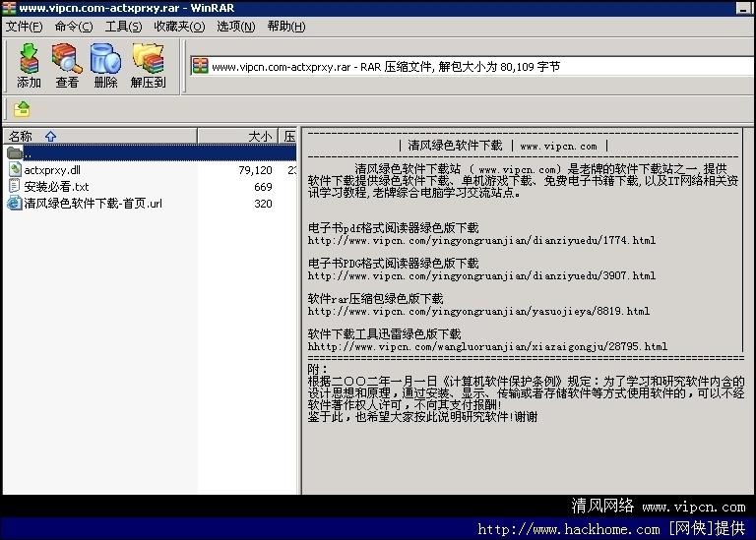Click the 压 column header
This screenshot has height=540, width=756.
(x=288, y=137)
